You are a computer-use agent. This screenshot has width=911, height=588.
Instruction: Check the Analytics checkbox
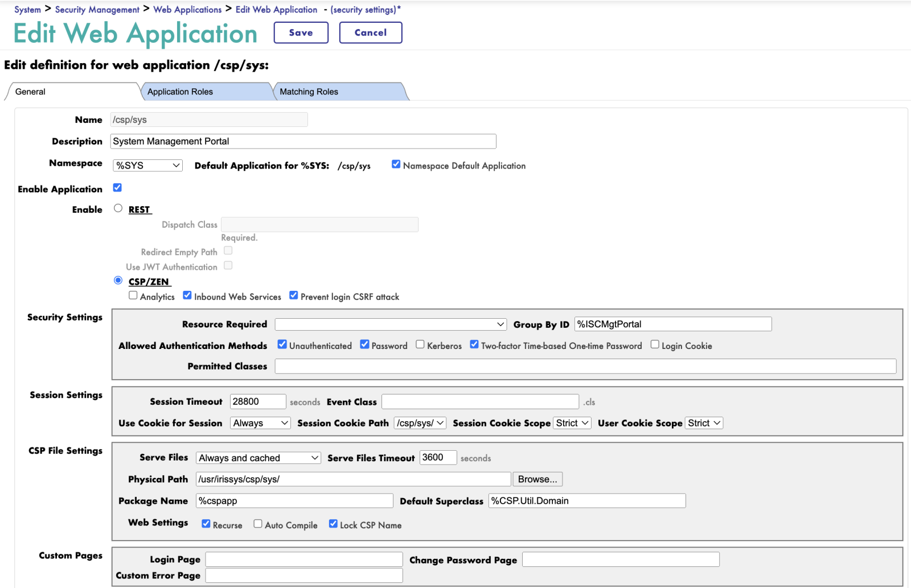pos(133,295)
